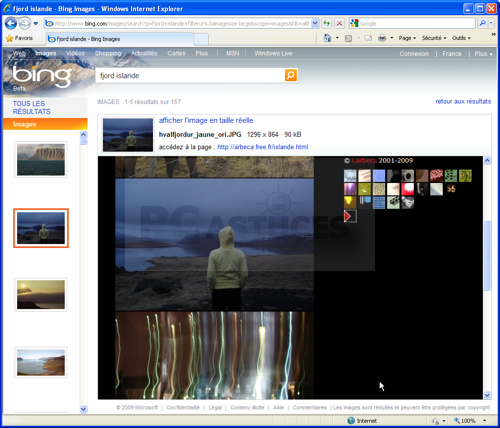Image resolution: width=500 pixels, height=428 pixels.
Task: Click the Google provider icon in search box
Action: tap(354, 23)
